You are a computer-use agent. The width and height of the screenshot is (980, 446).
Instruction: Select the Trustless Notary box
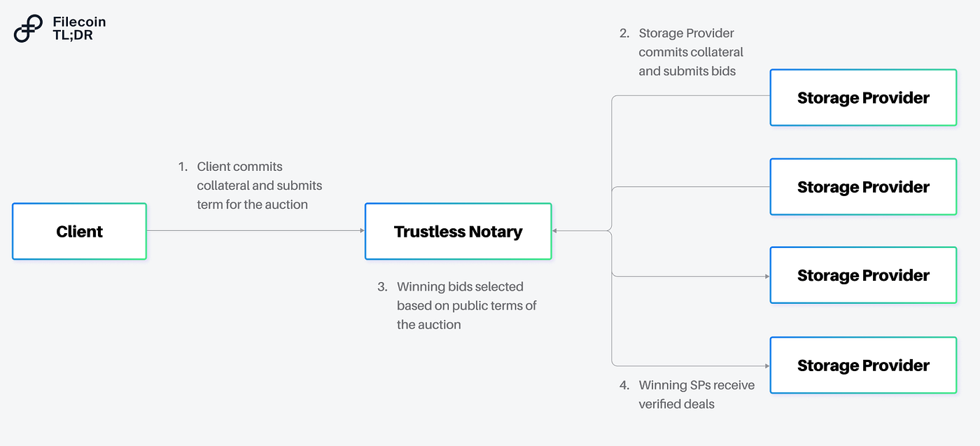point(458,232)
